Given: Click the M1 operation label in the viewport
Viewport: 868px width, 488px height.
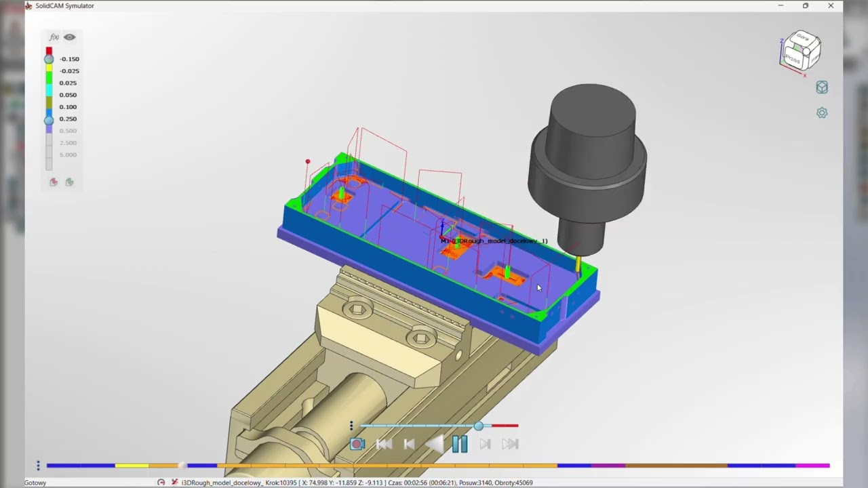Looking at the screenshot, I should (494, 241).
